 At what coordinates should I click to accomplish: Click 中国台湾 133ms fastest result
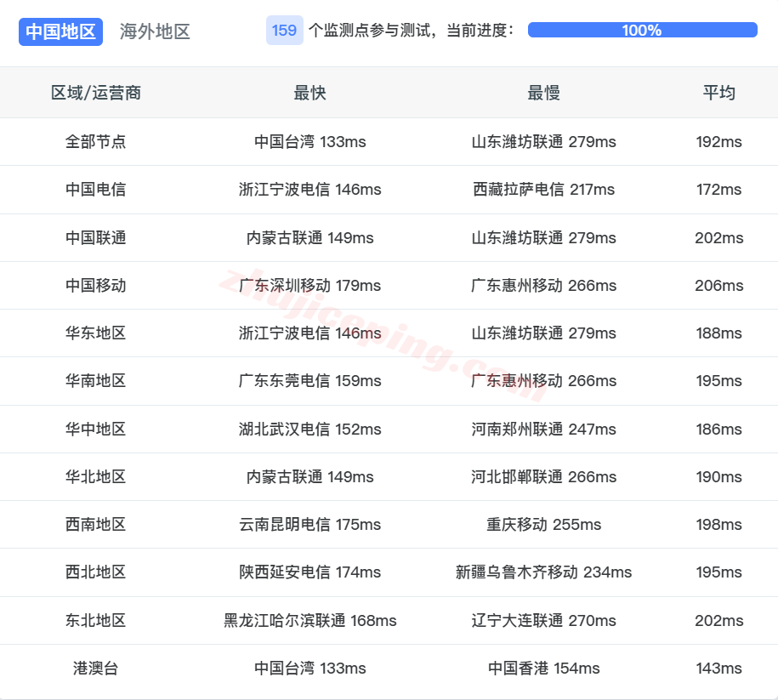[311, 142]
